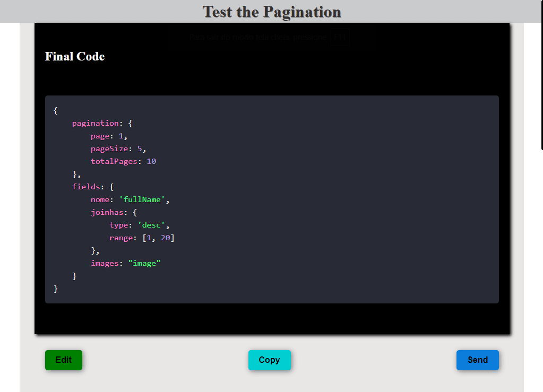Click the 'range' property name
543x392 pixels.
point(121,238)
